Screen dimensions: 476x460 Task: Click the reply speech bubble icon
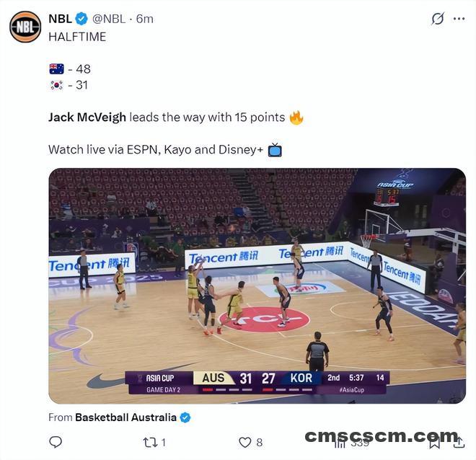click(x=56, y=442)
